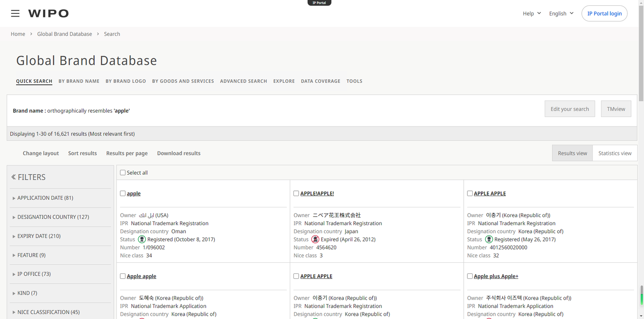Tick checkbox for second-row APPLE APPLE result

pyautogui.click(x=297, y=276)
